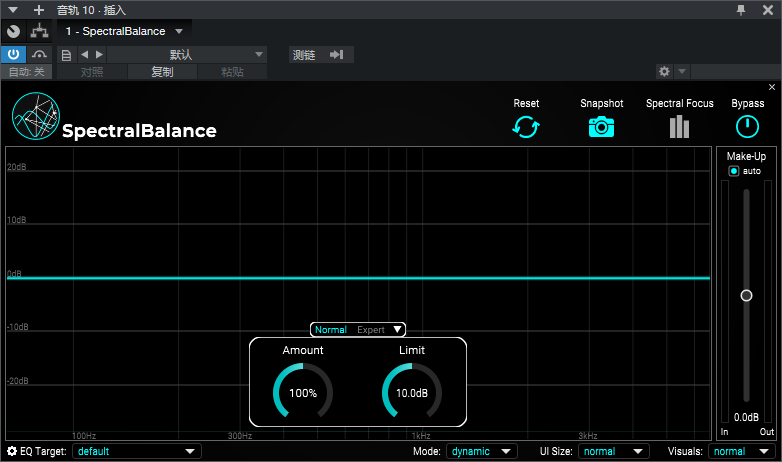Click the 0.0dB make-up value
The width and height of the screenshot is (782, 462).
[x=746, y=417]
